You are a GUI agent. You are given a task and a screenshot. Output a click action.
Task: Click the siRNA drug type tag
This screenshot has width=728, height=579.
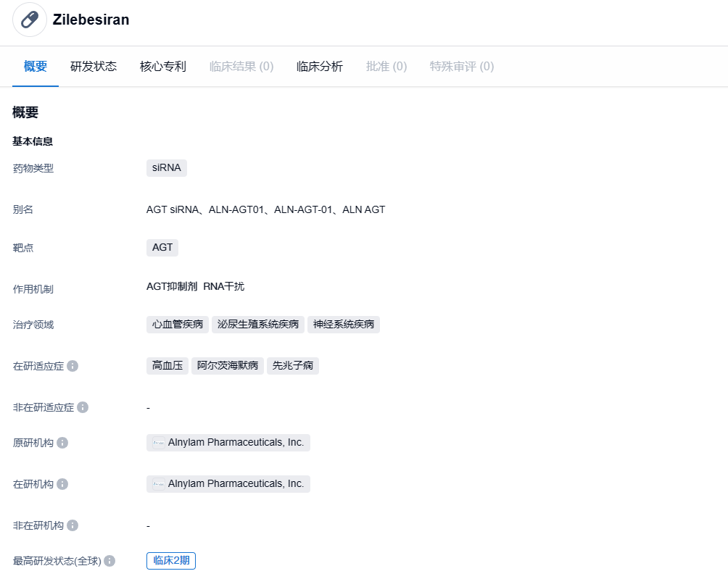tap(167, 168)
